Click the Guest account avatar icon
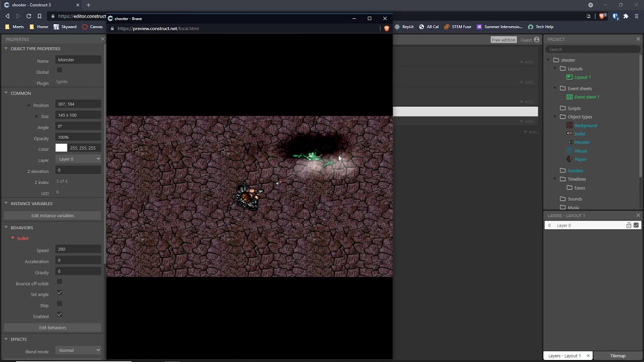This screenshot has width=644, height=362. tap(537, 40)
